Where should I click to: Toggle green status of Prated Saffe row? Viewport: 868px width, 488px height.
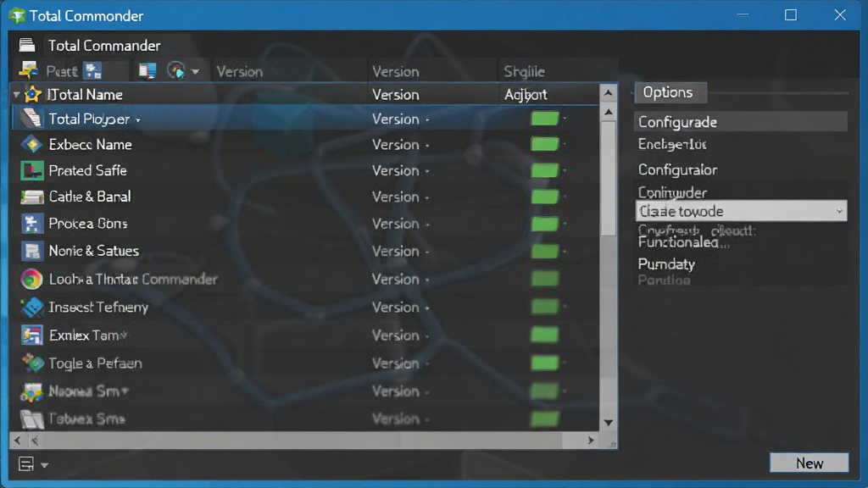tap(545, 170)
